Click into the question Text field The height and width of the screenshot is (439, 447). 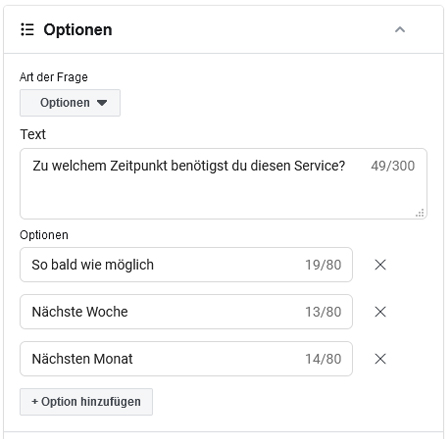223,184
